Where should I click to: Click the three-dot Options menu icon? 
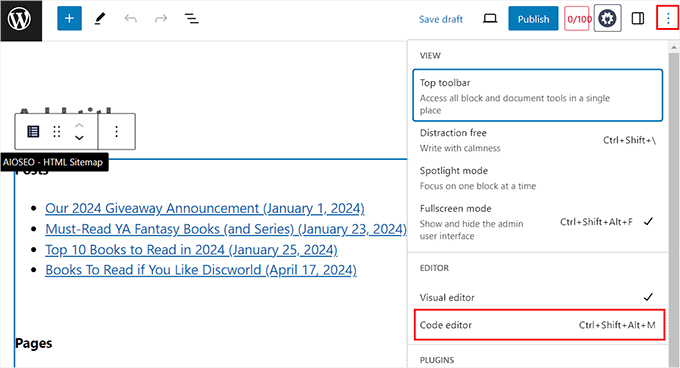tap(668, 18)
